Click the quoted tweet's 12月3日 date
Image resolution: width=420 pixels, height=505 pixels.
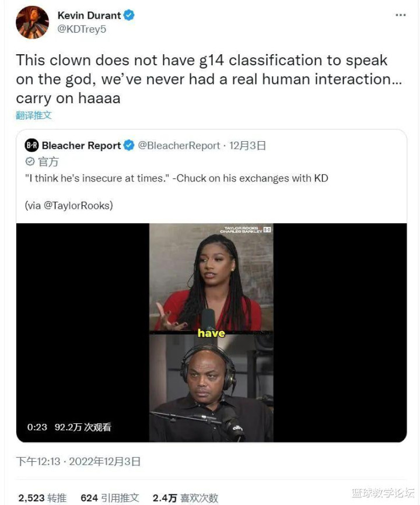pyautogui.click(x=247, y=146)
